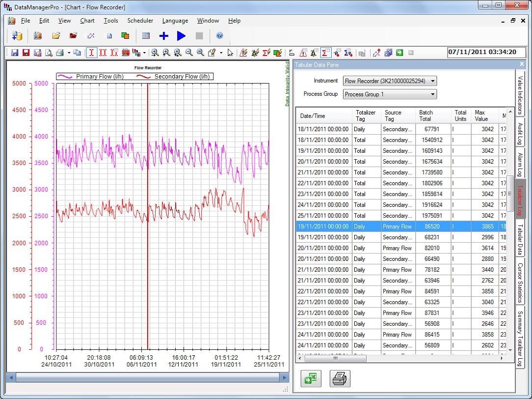Print the tabular data with printer button
The height and width of the screenshot is (399, 532).
(340, 378)
